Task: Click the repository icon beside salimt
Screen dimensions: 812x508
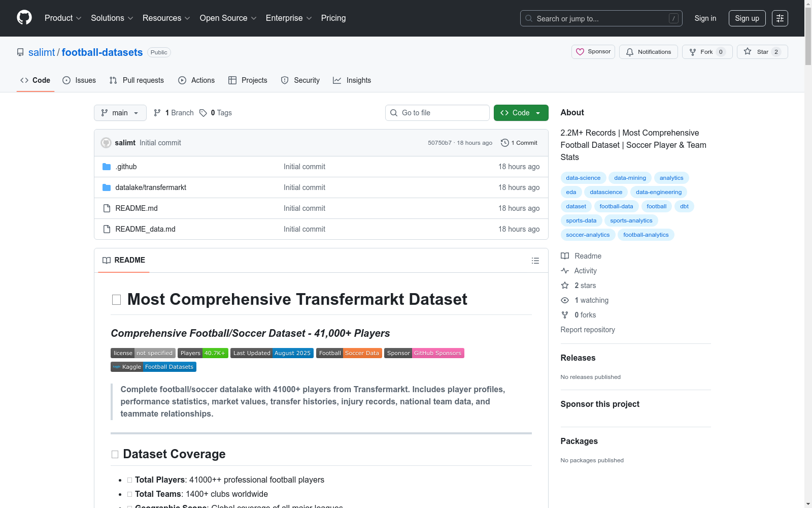Action: point(20,52)
